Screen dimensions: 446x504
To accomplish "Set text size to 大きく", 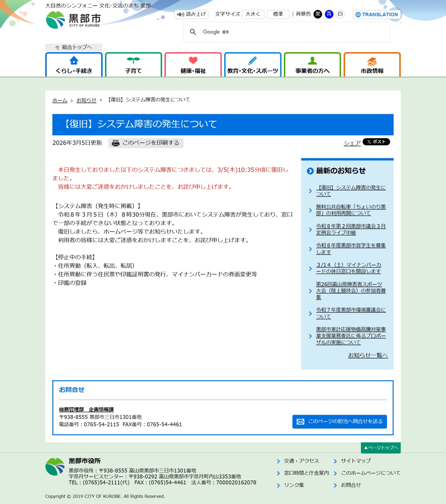I will click(253, 14).
